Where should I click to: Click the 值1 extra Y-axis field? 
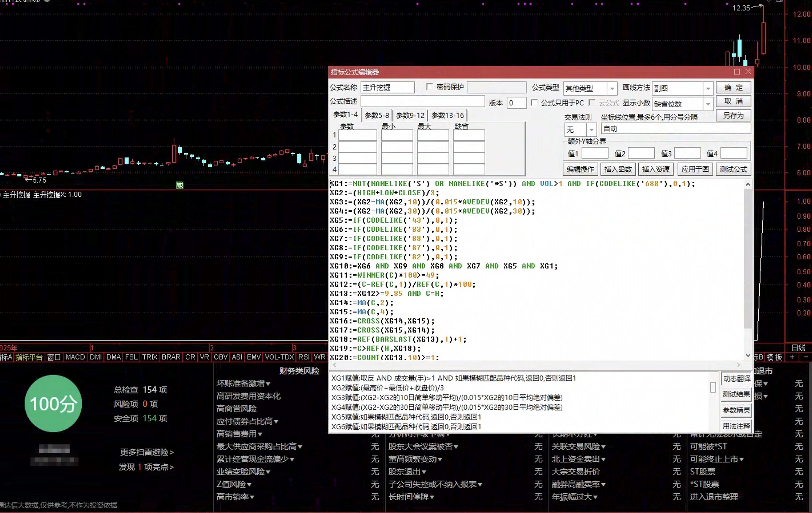(x=595, y=153)
